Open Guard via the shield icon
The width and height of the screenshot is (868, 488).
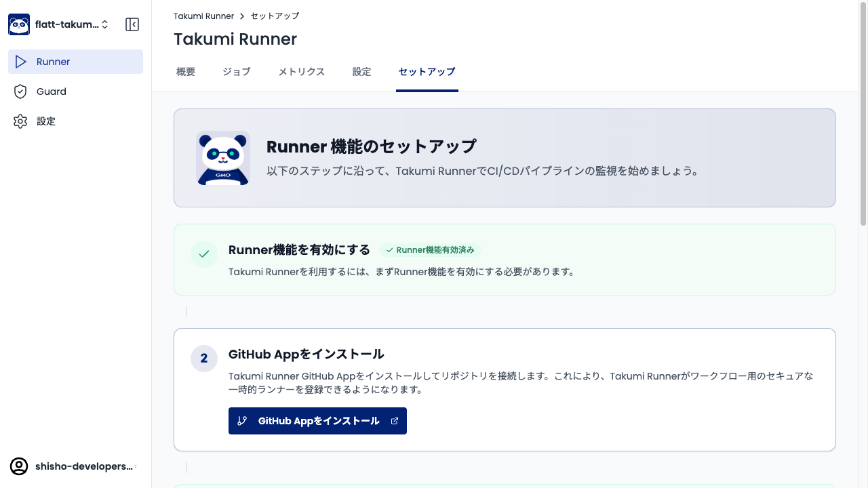tap(21, 91)
